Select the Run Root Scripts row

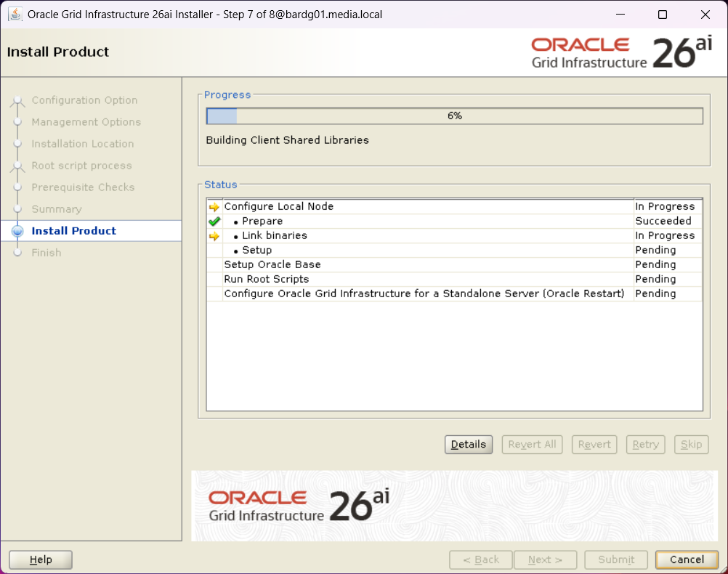point(455,279)
